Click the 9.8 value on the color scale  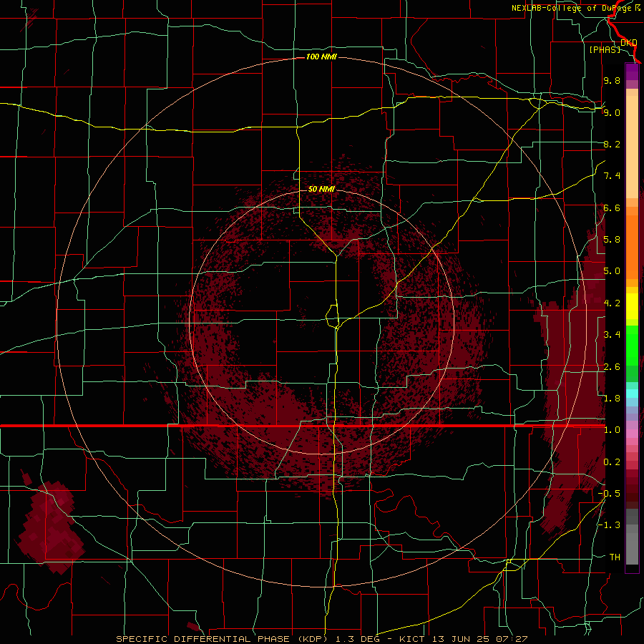(x=612, y=80)
